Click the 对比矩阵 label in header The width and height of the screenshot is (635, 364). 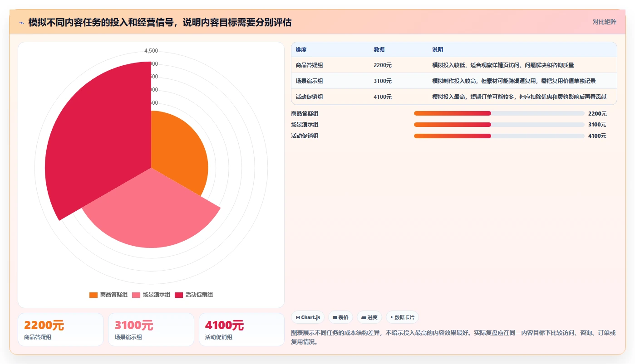tap(604, 22)
